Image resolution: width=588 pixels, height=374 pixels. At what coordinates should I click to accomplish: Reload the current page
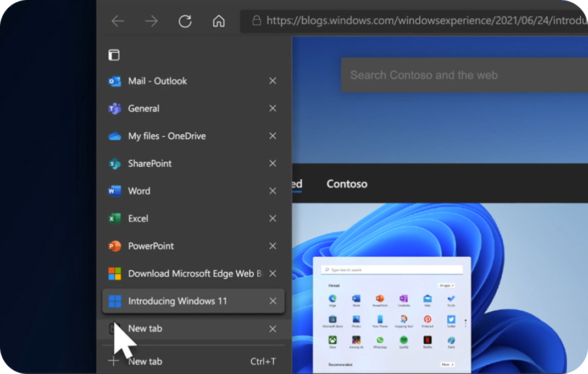point(185,21)
